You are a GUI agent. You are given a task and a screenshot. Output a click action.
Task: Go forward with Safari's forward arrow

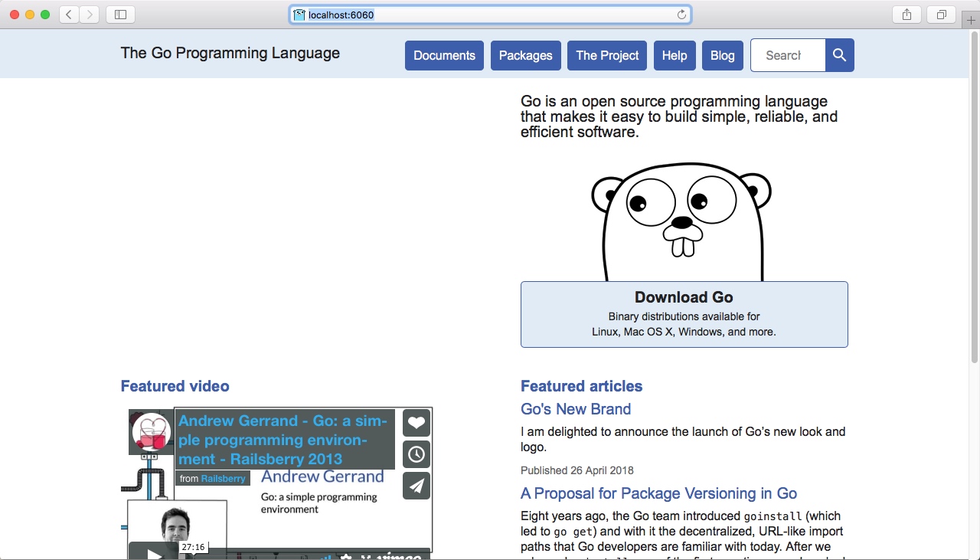point(90,15)
